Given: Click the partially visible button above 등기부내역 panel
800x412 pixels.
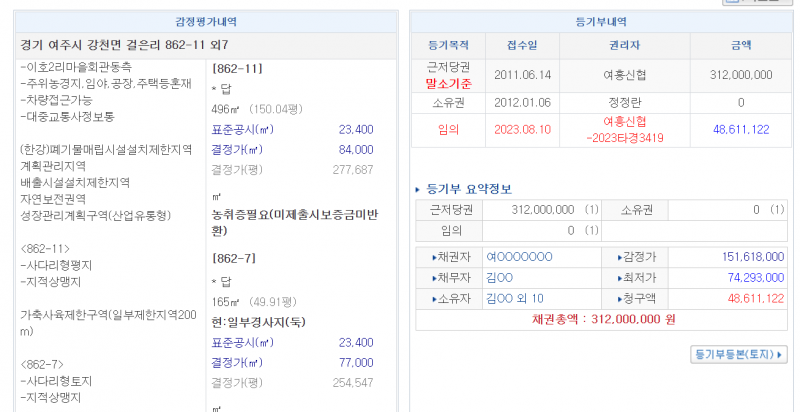Looking at the screenshot, I should [749, 3].
